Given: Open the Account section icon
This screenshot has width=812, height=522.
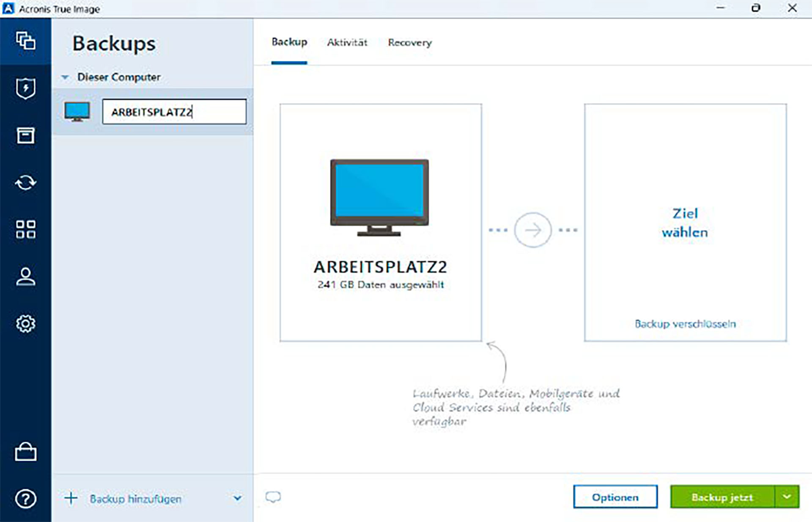Looking at the screenshot, I should [25, 277].
